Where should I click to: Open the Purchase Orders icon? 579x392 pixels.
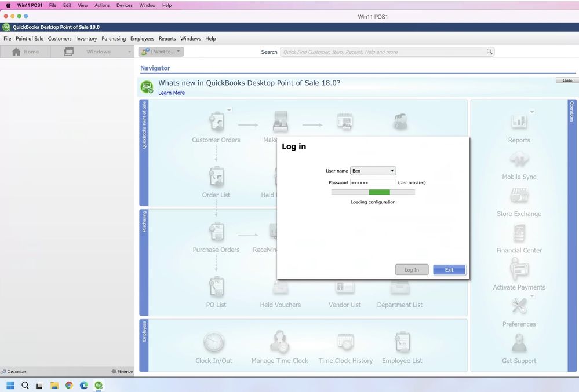216,232
